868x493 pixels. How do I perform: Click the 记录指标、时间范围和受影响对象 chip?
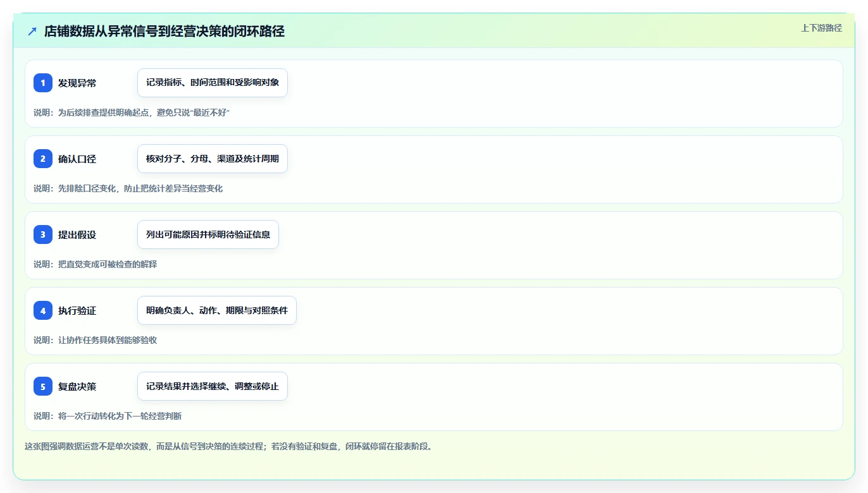213,83
